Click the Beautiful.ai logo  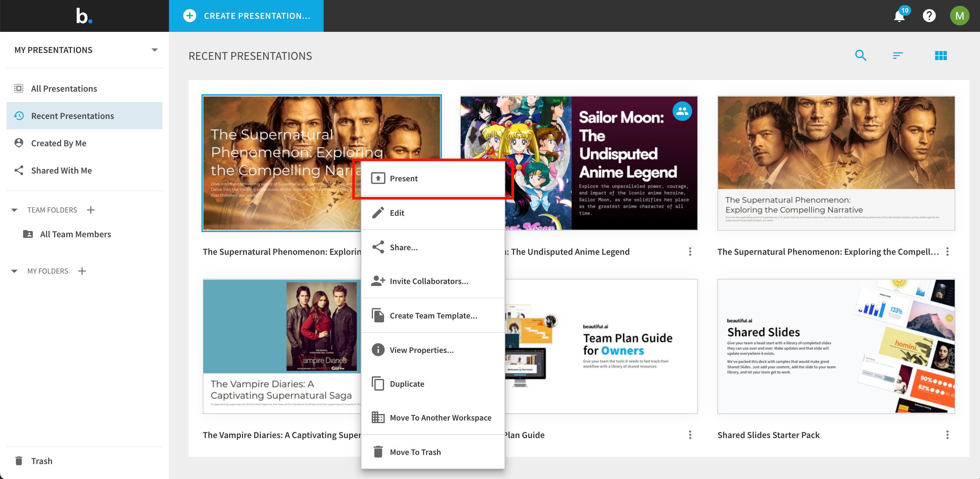[84, 16]
